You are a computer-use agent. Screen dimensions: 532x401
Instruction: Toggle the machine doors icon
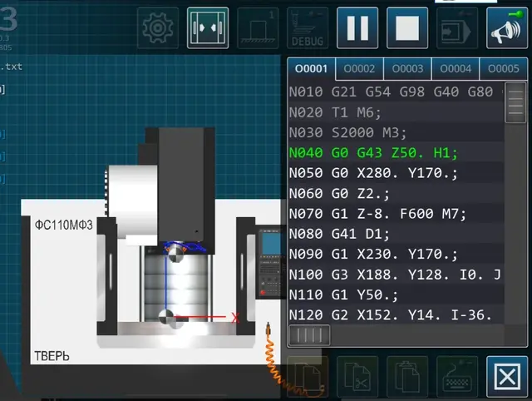click(208, 28)
